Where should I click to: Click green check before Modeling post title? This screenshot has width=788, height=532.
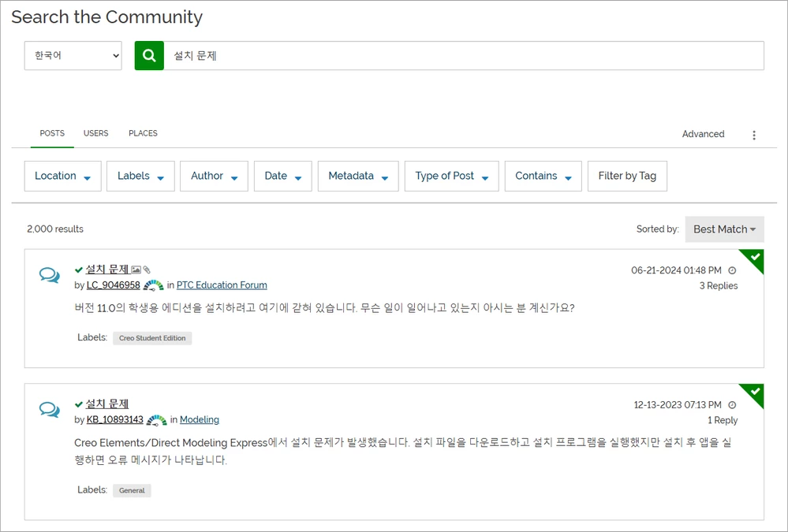pos(79,404)
